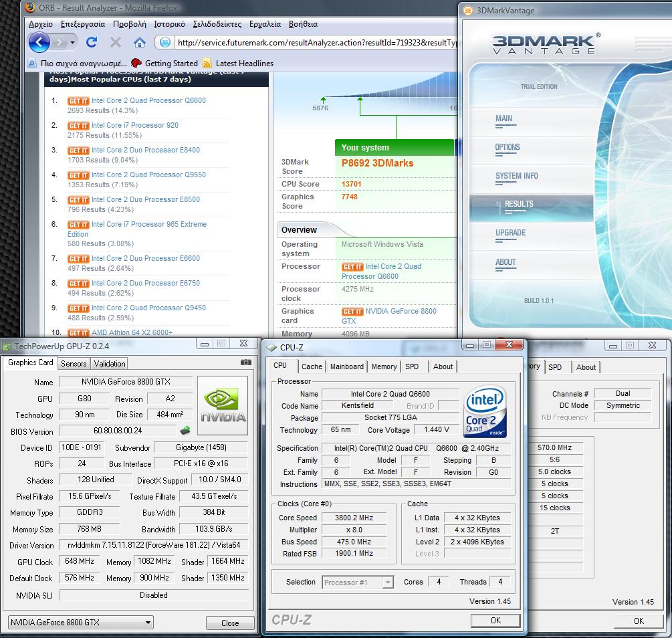672x638 pixels.
Task: Open the Βοήθεια menu
Action: click(303, 24)
